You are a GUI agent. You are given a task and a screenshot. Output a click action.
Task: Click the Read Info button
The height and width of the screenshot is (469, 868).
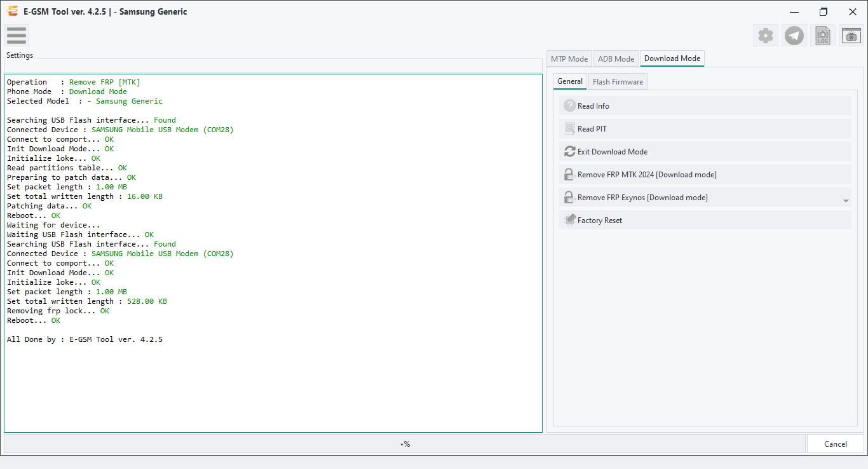point(705,106)
